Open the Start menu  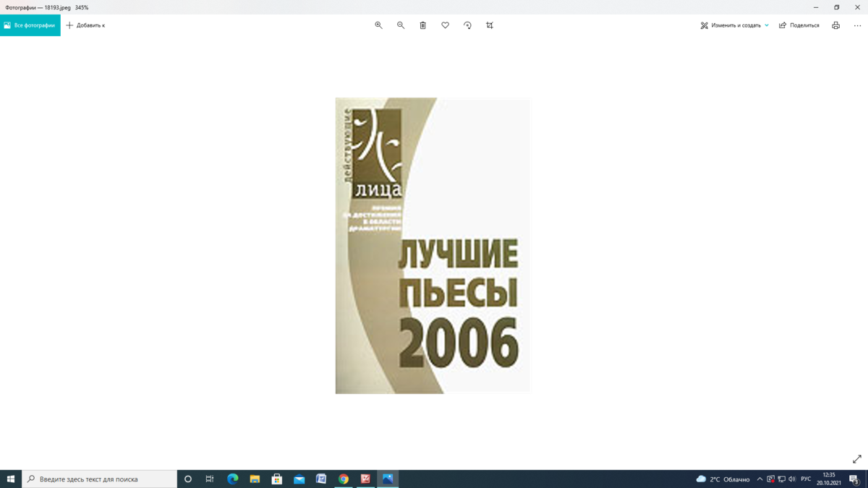point(11,478)
